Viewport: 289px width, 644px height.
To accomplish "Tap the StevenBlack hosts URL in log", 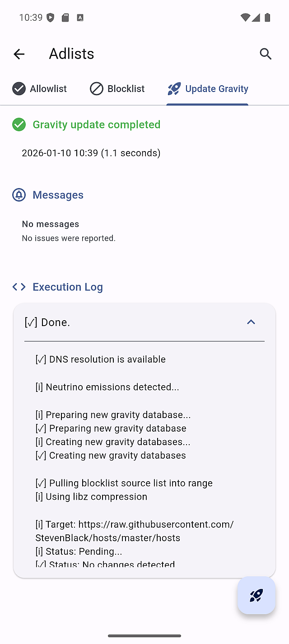I will point(135,531).
